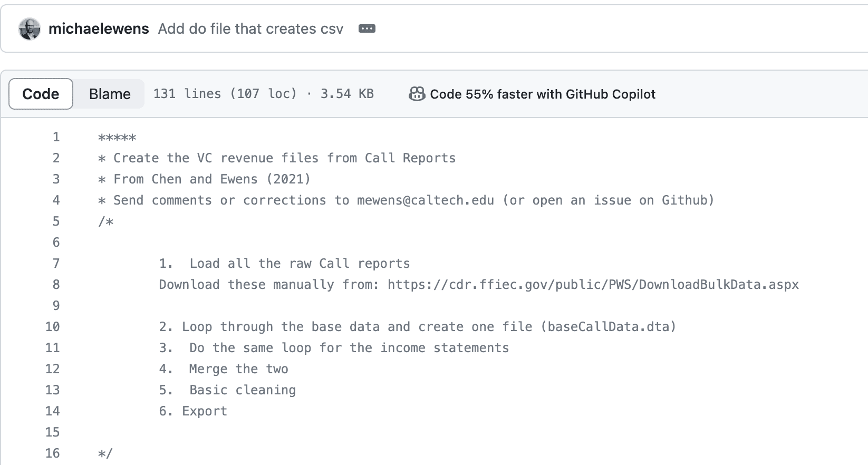The width and height of the screenshot is (868, 465).
Task: Expand commit message ellipsis button
Action: click(367, 28)
